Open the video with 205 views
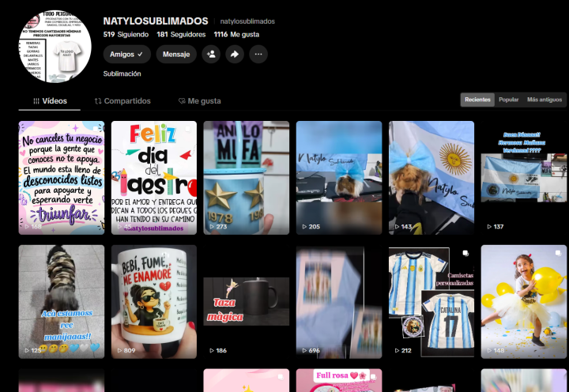The height and width of the screenshot is (392, 569). [339, 178]
